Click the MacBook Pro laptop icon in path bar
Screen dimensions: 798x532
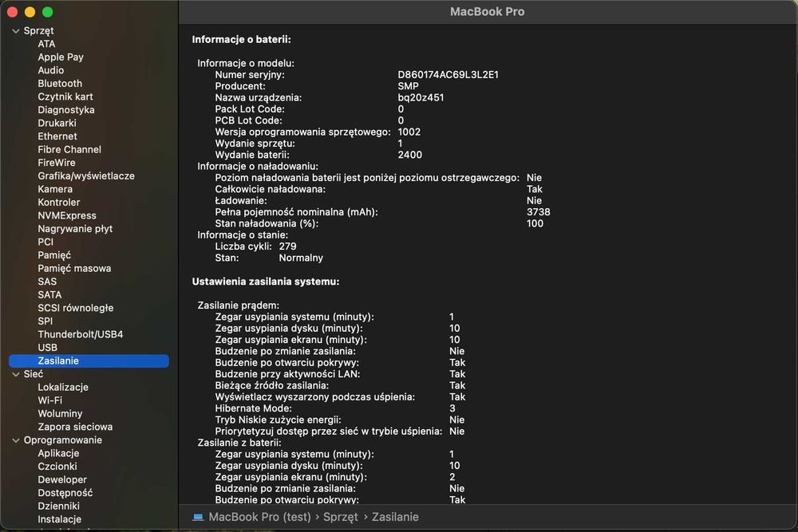click(x=198, y=518)
